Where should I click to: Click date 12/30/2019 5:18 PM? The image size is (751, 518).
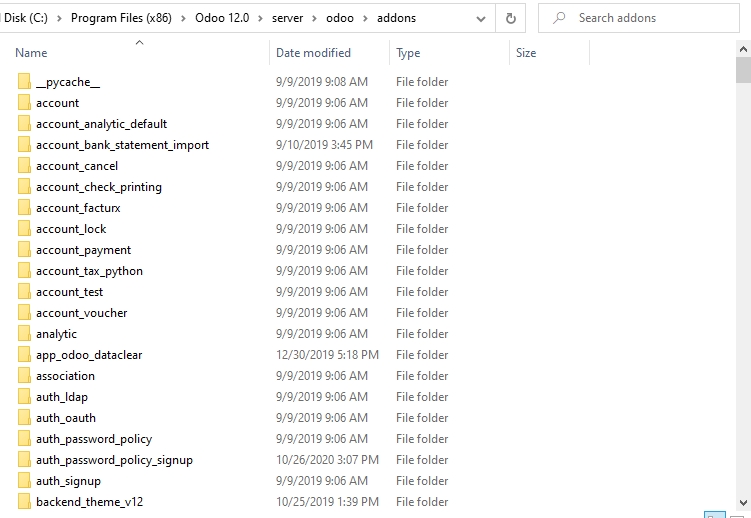point(327,355)
